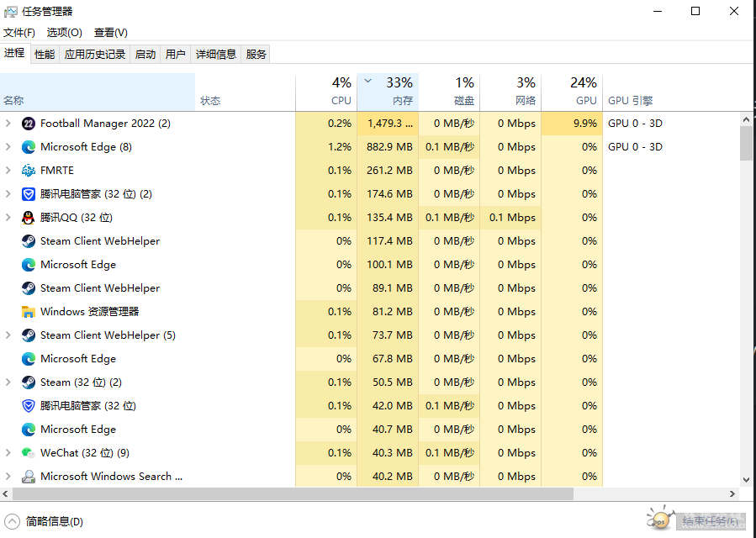756x538 pixels.
Task: Click the Edge icon in the 40.7 MB row
Action: (x=29, y=430)
